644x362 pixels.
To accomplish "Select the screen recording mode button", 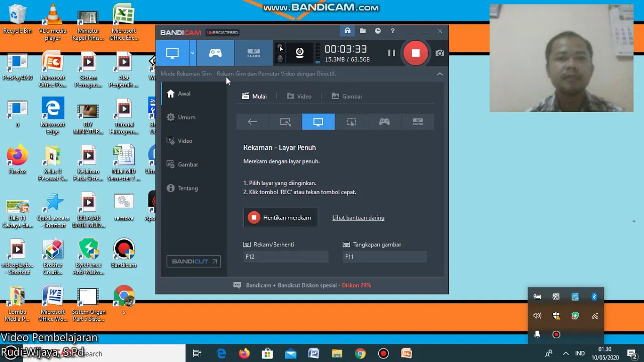I will coord(172,53).
